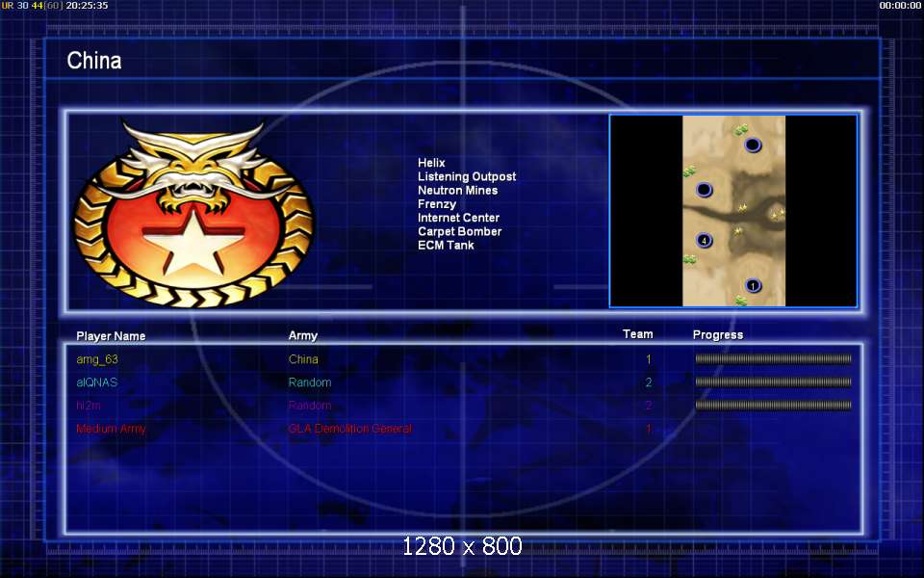Click the China dragon faction emblem
Screen dimensions: 924x578
193,214
